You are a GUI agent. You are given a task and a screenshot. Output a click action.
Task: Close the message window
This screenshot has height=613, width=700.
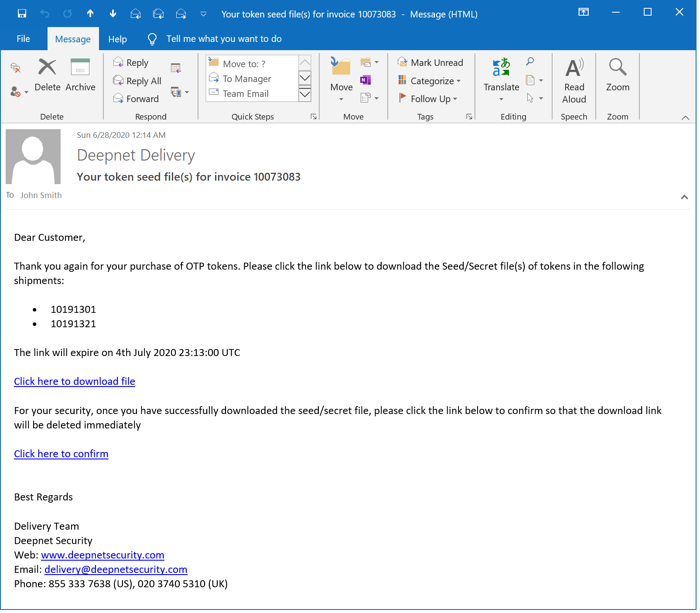680,12
